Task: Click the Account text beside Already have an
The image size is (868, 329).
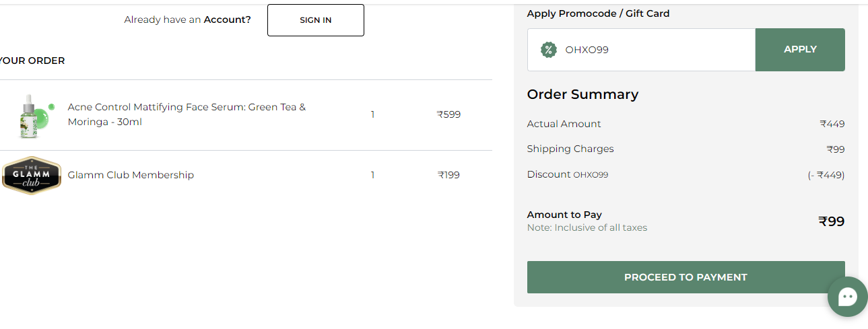Action: pyautogui.click(x=228, y=20)
